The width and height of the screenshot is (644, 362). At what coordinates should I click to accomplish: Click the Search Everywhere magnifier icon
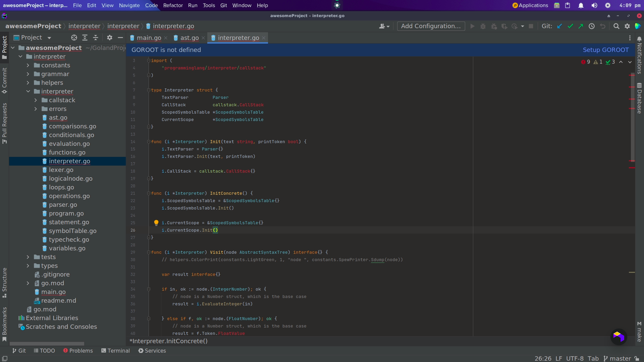click(616, 26)
